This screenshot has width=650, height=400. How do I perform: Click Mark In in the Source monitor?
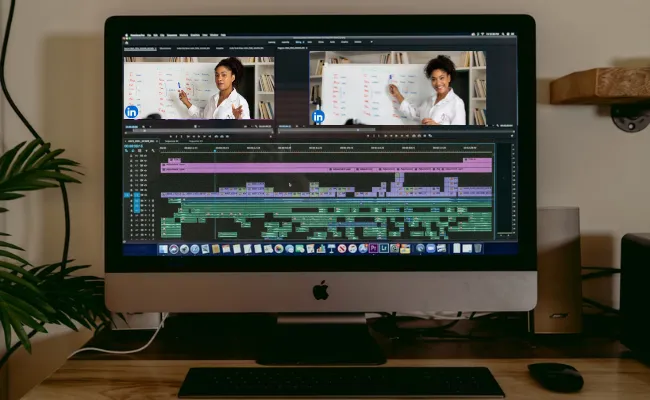click(176, 136)
